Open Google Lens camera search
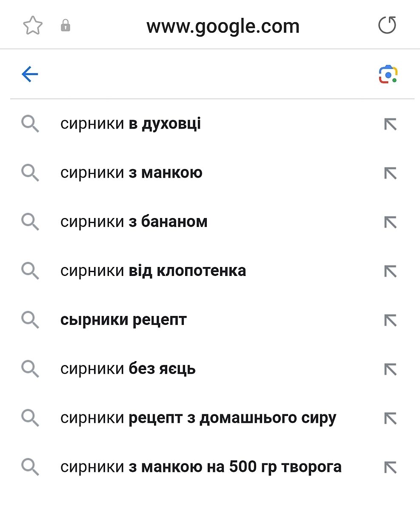 (388, 75)
